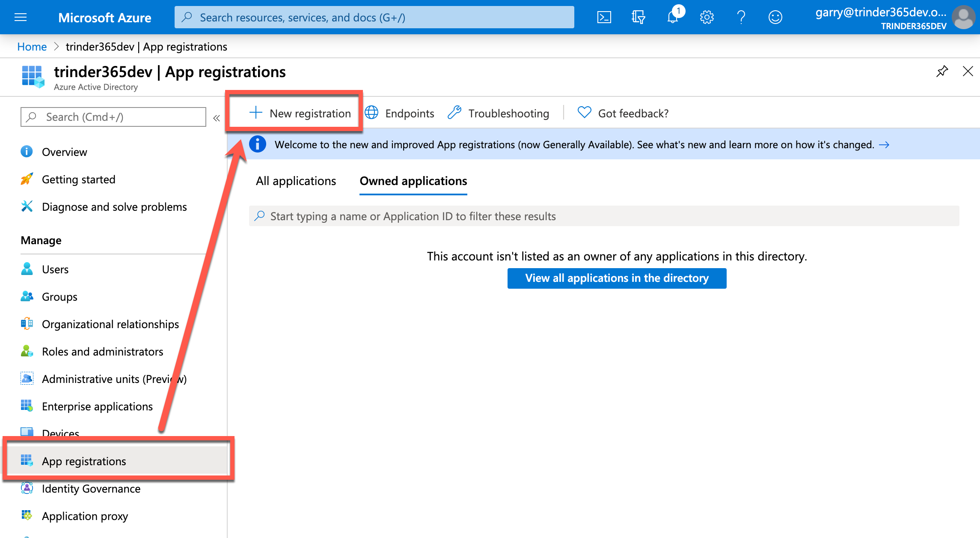Switch to the All applications tab

click(296, 181)
